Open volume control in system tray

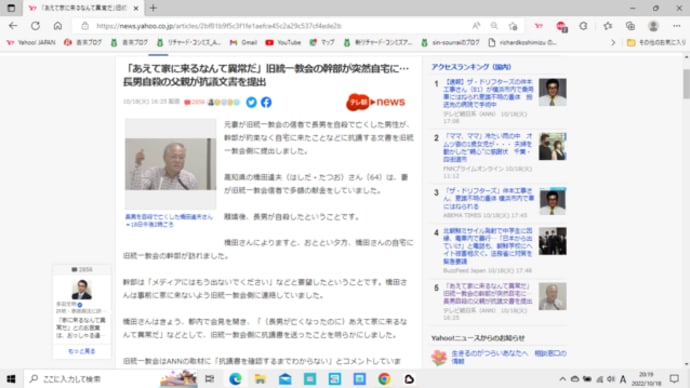[611, 379]
